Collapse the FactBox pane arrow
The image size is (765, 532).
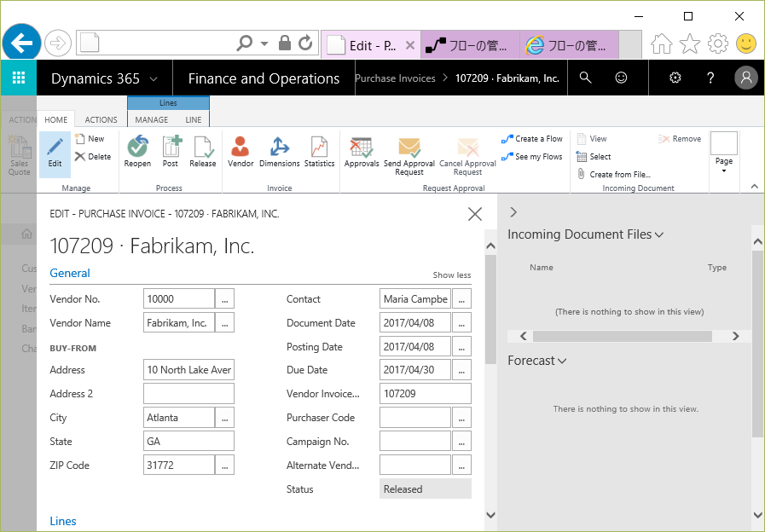[513, 212]
